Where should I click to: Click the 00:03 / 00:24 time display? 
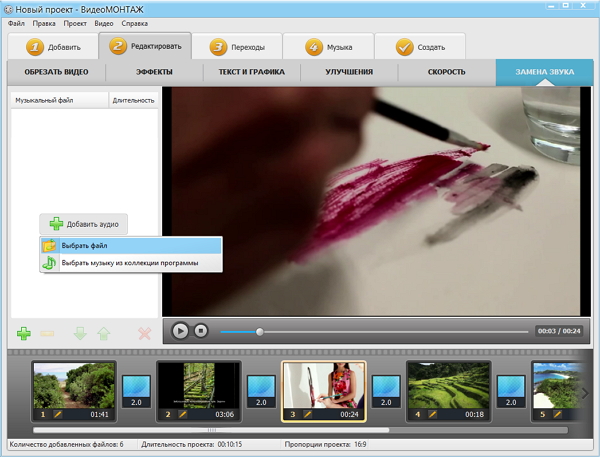[x=559, y=331]
